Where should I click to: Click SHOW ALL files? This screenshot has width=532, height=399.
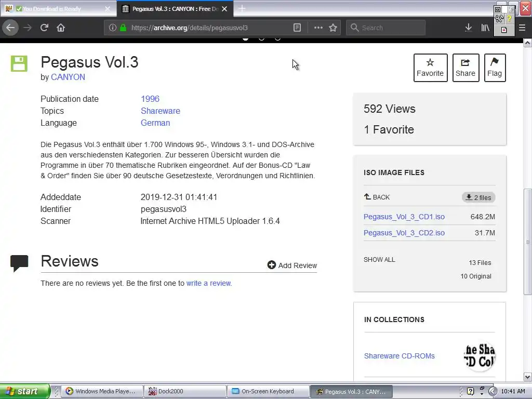coord(379,260)
